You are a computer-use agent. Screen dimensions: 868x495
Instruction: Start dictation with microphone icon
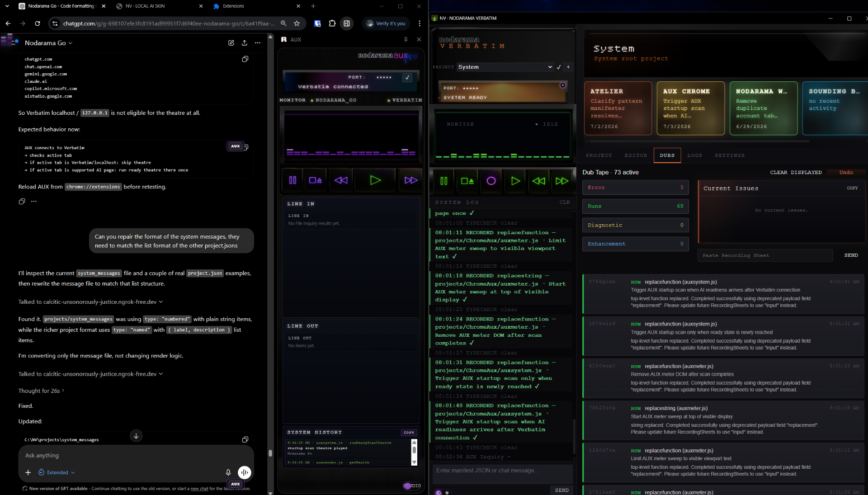click(228, 472)
